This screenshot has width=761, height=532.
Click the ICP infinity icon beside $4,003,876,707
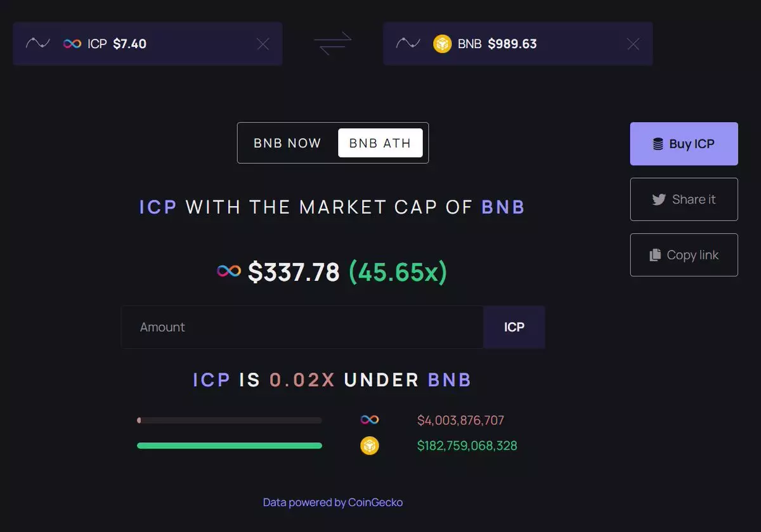370,420
